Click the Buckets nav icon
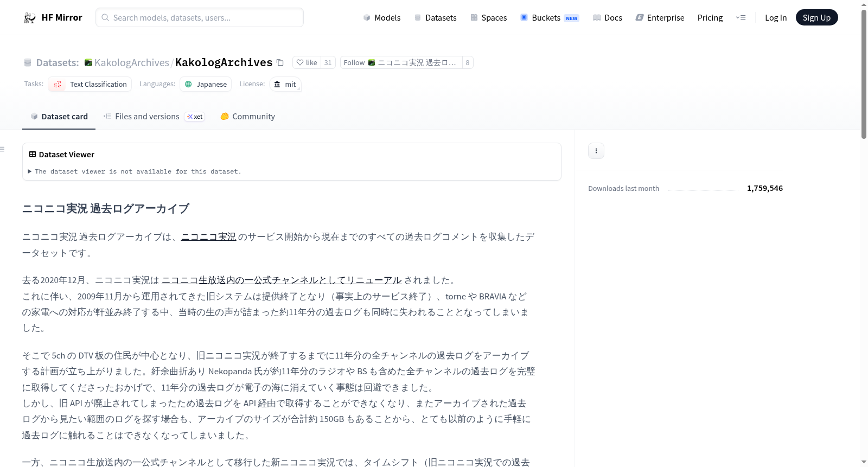 524,18
